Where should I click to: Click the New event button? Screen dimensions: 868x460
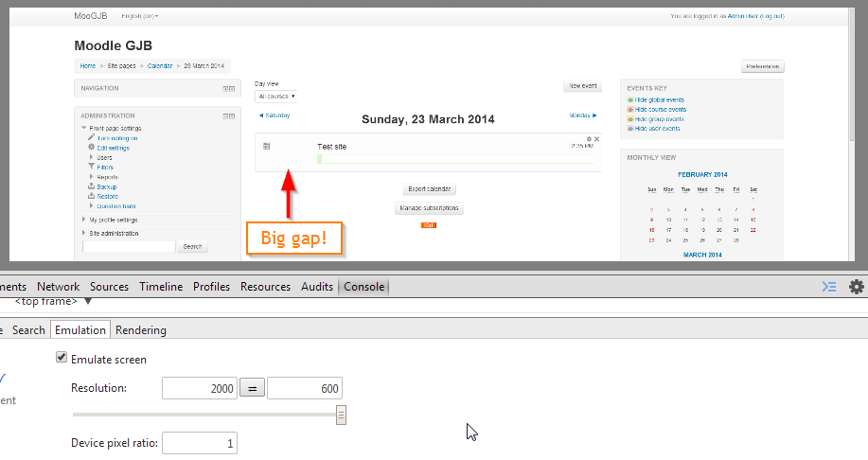pos(583,86)
